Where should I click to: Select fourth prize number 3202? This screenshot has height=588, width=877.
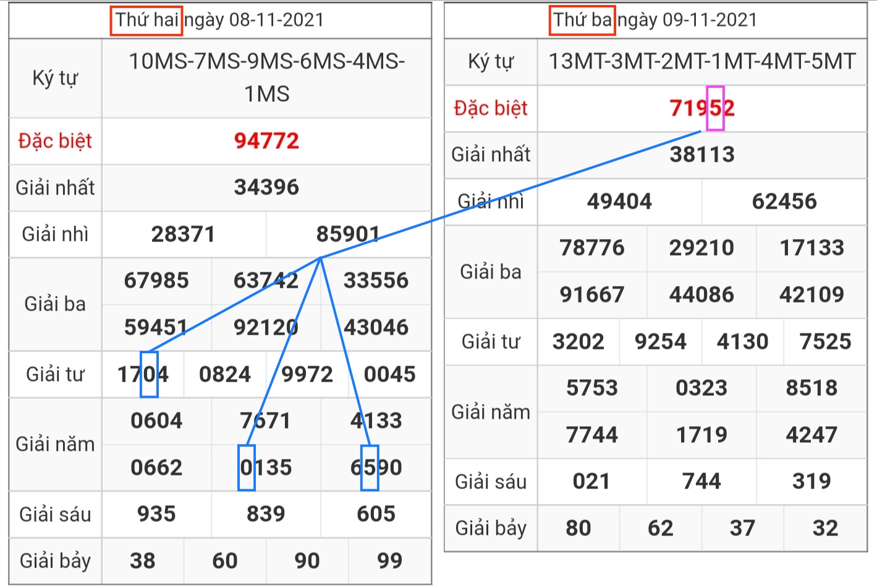coord(578,342)
